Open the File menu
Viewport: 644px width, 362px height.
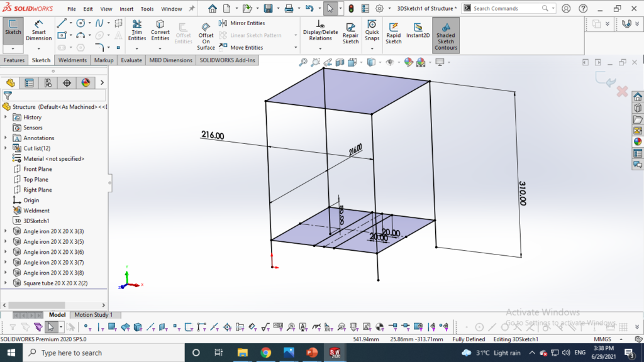[x=72, y=9]
